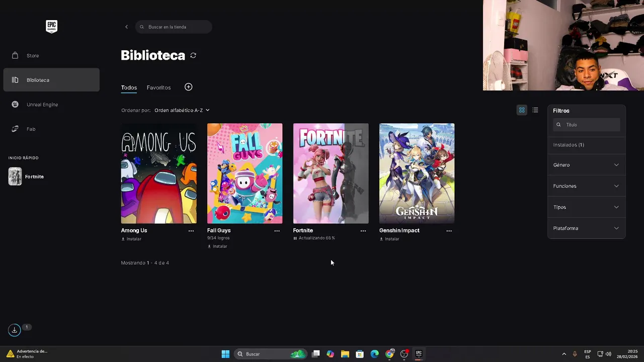The height and width of the screenshot is (362, 644).
Task: Open Fall Guys options menu (three dots)
Action: (277, 231)
